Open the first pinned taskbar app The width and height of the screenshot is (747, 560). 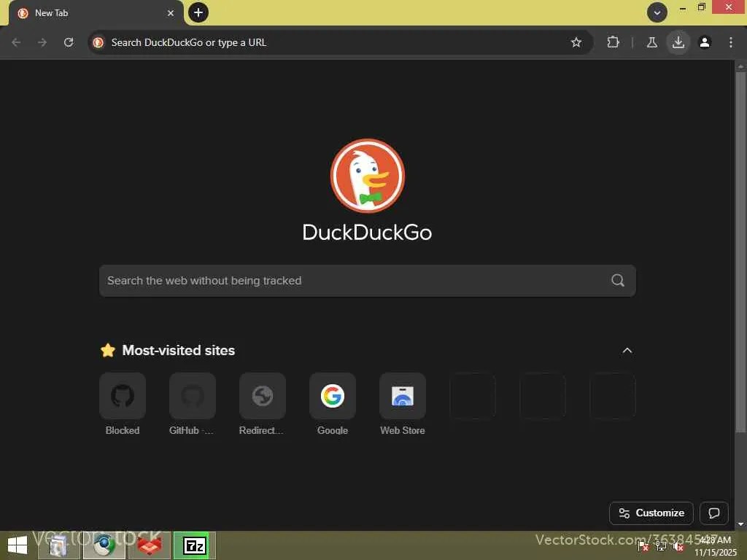[x=58, y=545]
